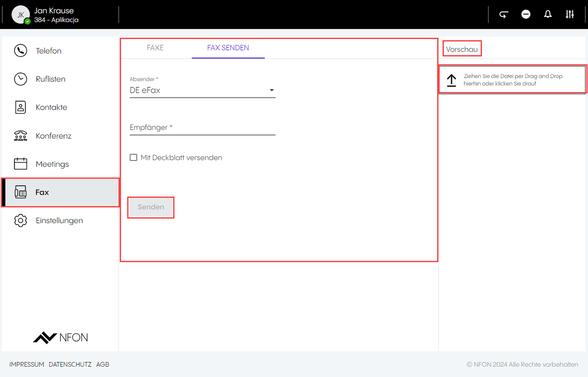
Task: Expand the Absender DE eFax dropdown
Action: tap(202, 90)
